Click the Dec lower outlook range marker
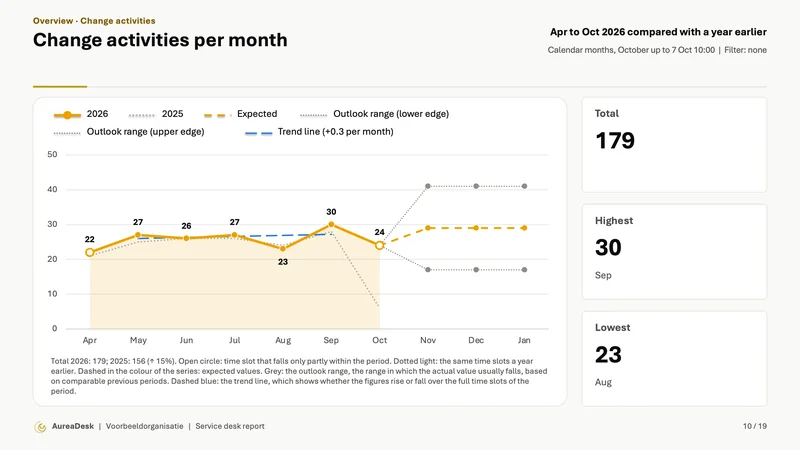800x450 pixels. click(476, 269)
